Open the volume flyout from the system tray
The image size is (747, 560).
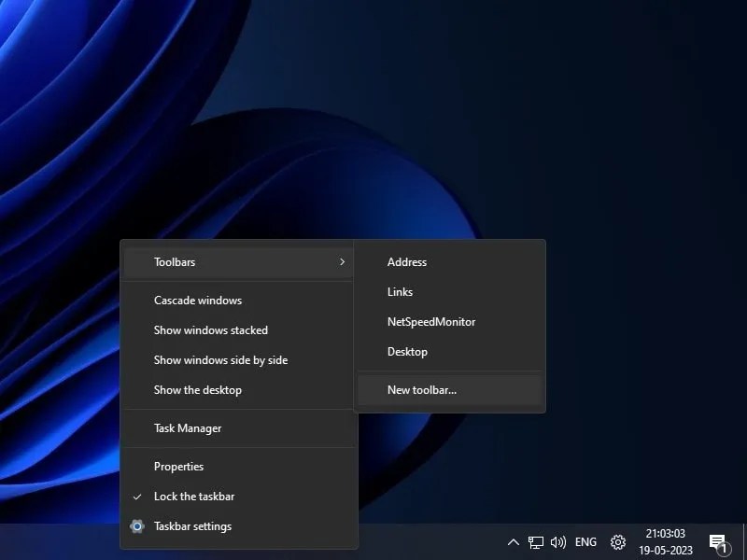pyautogui.click(x=557, y=541)
